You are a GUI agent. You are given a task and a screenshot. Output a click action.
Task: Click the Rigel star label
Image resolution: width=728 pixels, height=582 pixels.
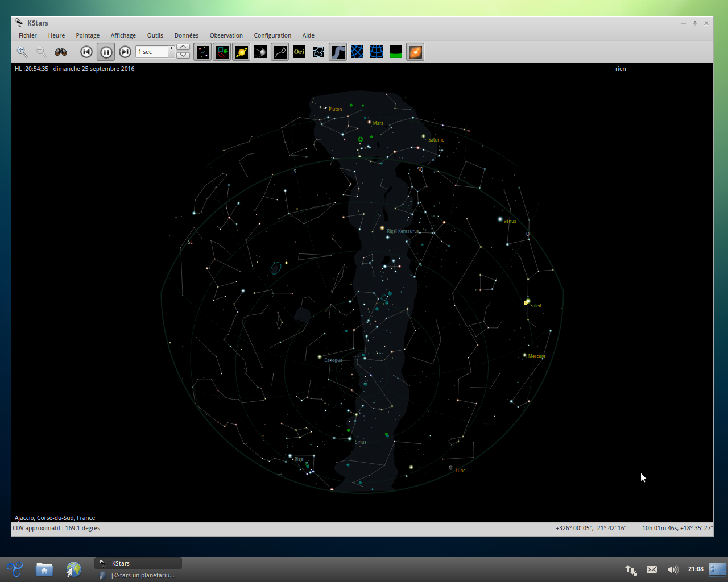tap(300, 459)
